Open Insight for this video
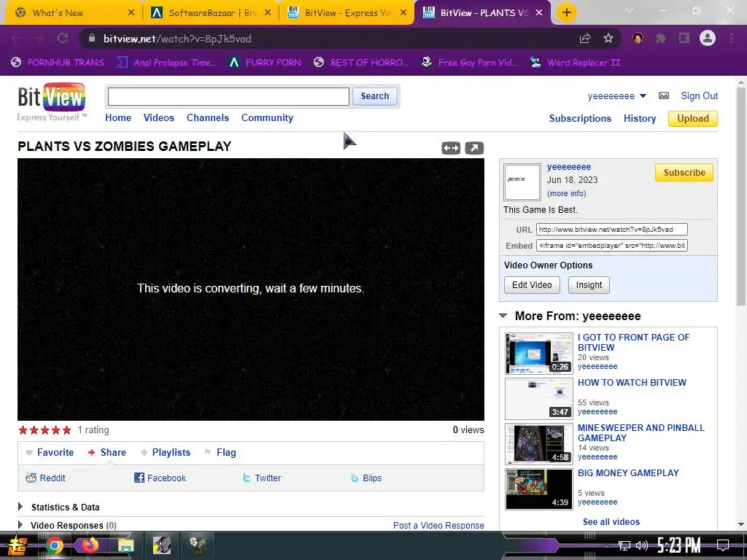This screenshot has height=560, width=747. [x=589, y=285]
